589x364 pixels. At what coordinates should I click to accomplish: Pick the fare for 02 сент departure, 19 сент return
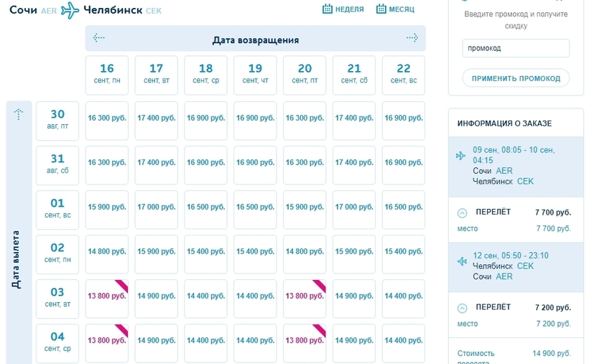coord(255,251)
